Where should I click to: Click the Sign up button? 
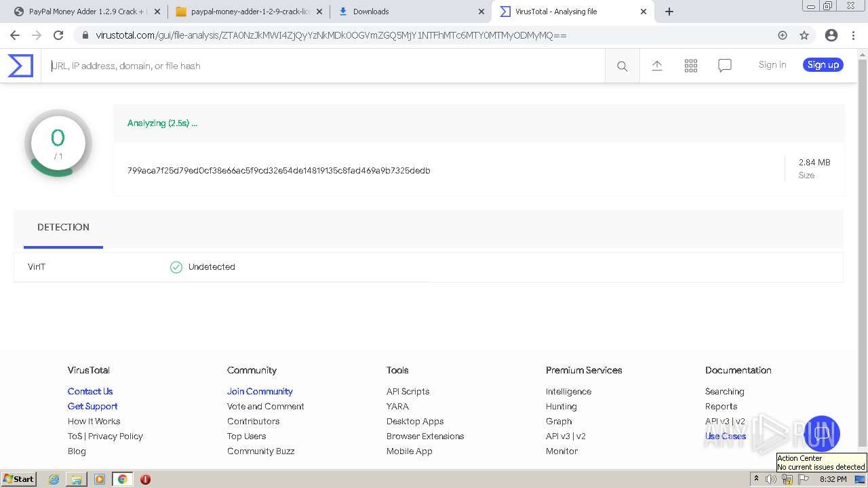tap(823, 65)
